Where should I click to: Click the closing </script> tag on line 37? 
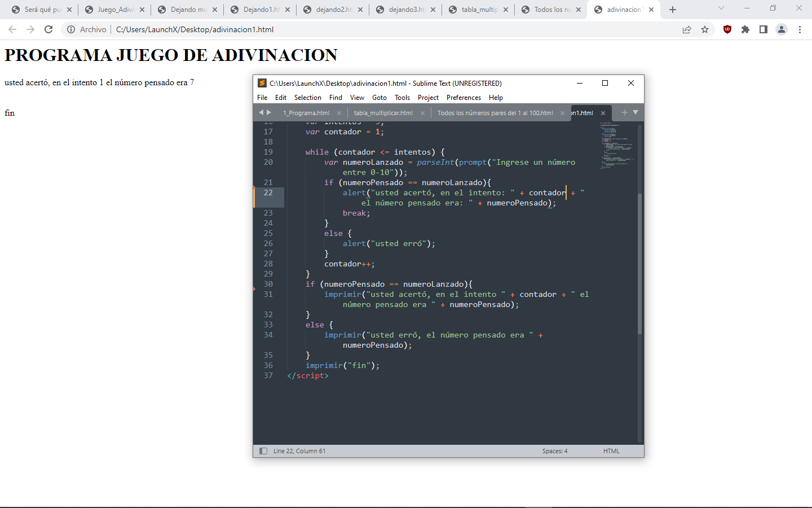point(307,375)
